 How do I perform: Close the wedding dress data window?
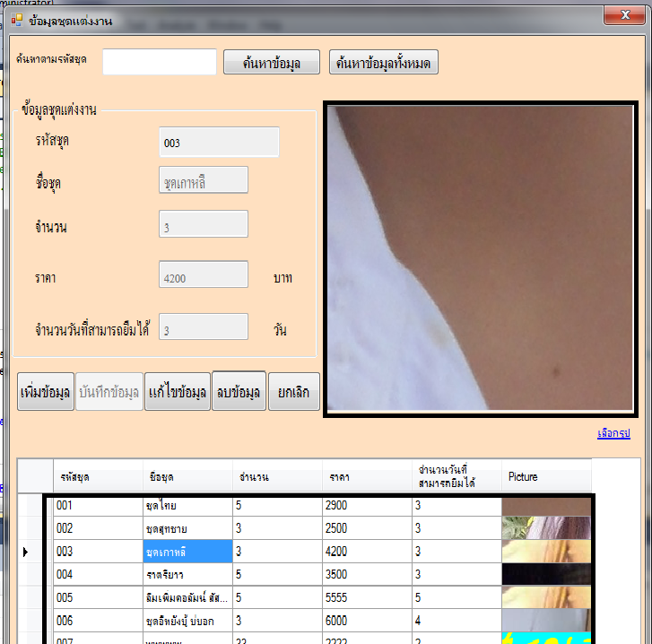tap(624, 15)
